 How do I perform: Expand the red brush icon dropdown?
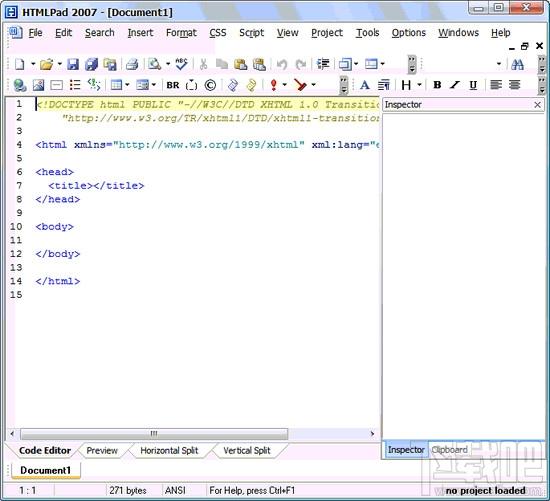pos(314,85)
